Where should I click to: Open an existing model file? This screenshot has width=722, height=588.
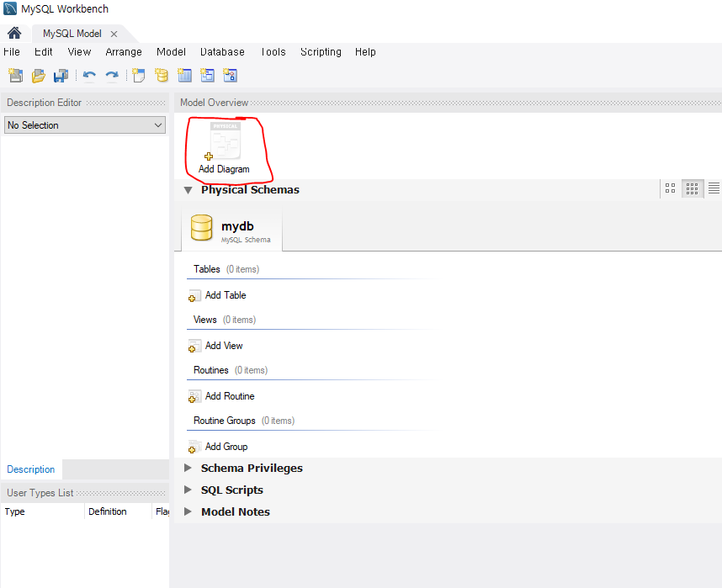(x=38, y=75)
